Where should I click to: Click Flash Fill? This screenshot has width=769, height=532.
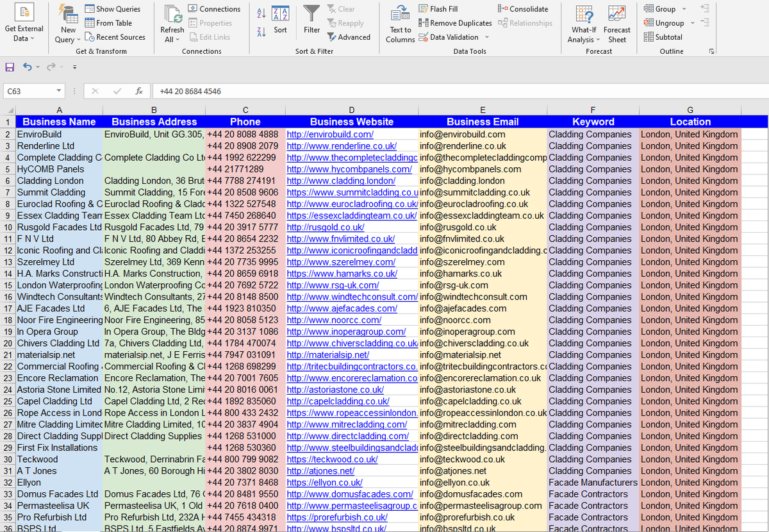pos(438,9)
